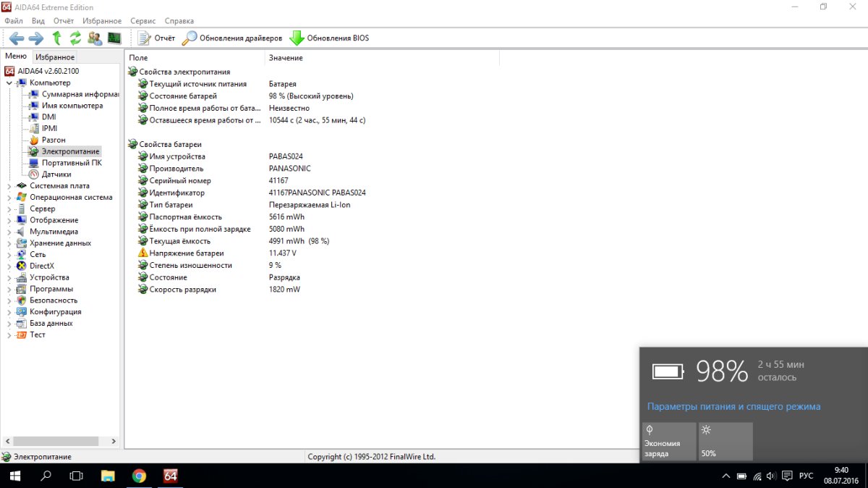
Task: Open the Справка menu
Action: coord(179,21)
